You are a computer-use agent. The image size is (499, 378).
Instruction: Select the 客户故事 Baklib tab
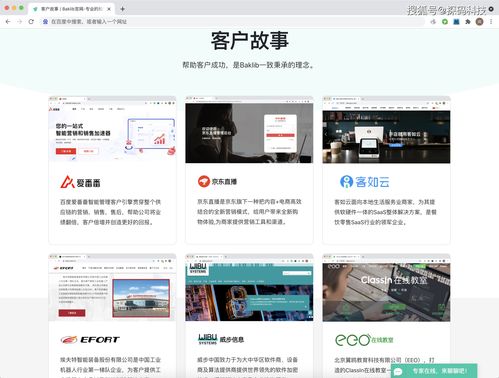[71, 9]
